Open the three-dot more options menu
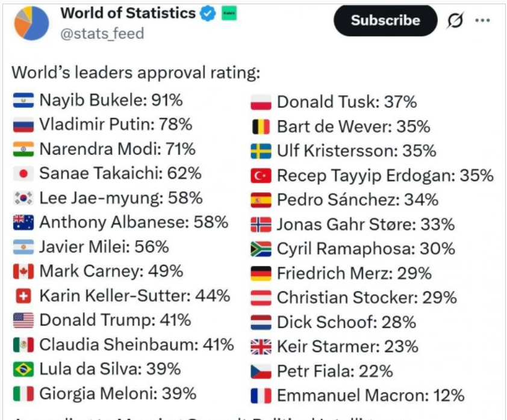507x420 pixels. coord(482,20)
